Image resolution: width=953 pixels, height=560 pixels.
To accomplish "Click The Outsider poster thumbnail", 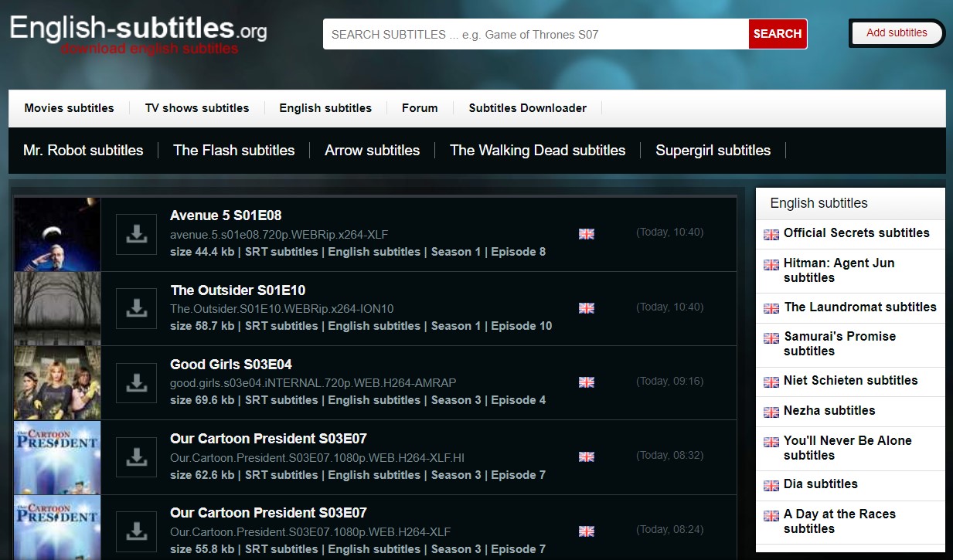I will [x=57, y=308].
